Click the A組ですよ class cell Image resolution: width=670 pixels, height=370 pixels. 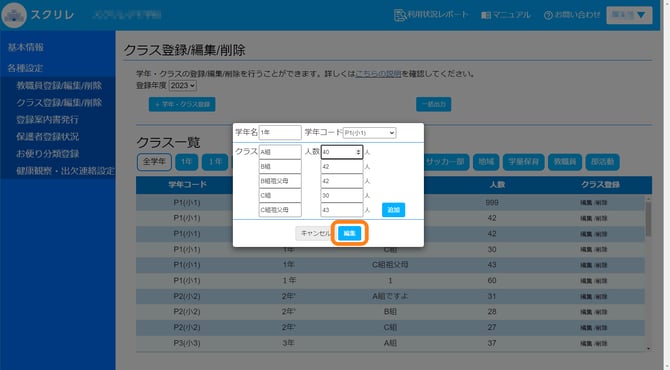pyautogui.click(x=390, y=296)
